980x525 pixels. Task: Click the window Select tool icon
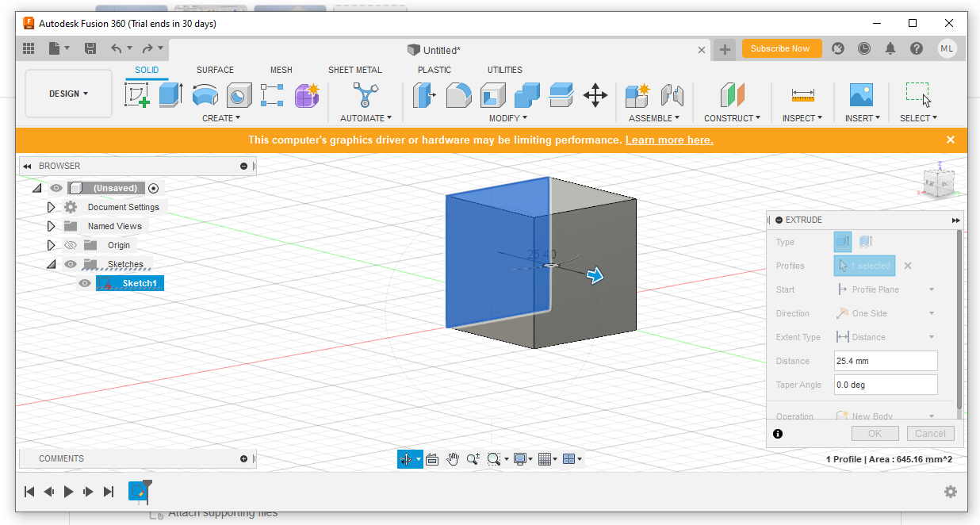coord(918,95)
